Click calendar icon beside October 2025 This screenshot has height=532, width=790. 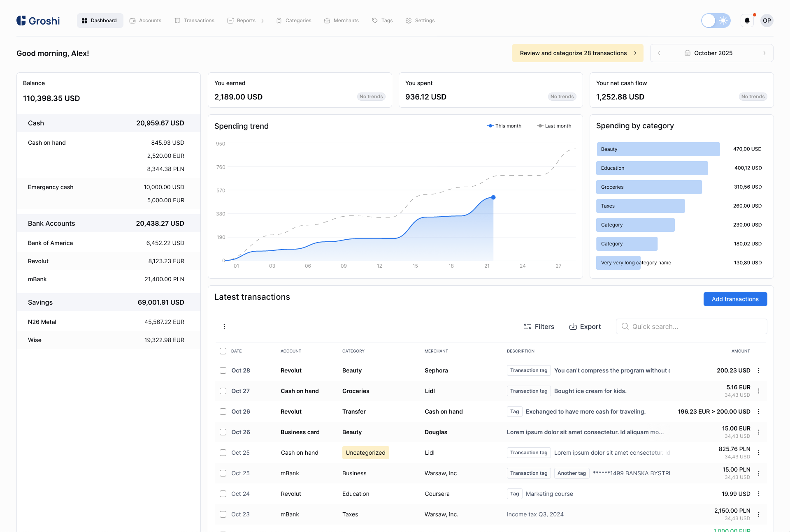[x=687, y=53]
